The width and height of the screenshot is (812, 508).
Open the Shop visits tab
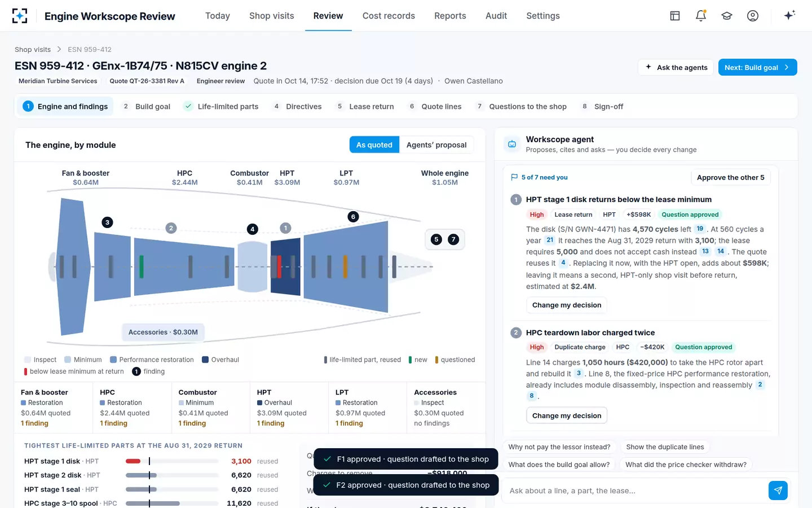click(x=272, y=16)
